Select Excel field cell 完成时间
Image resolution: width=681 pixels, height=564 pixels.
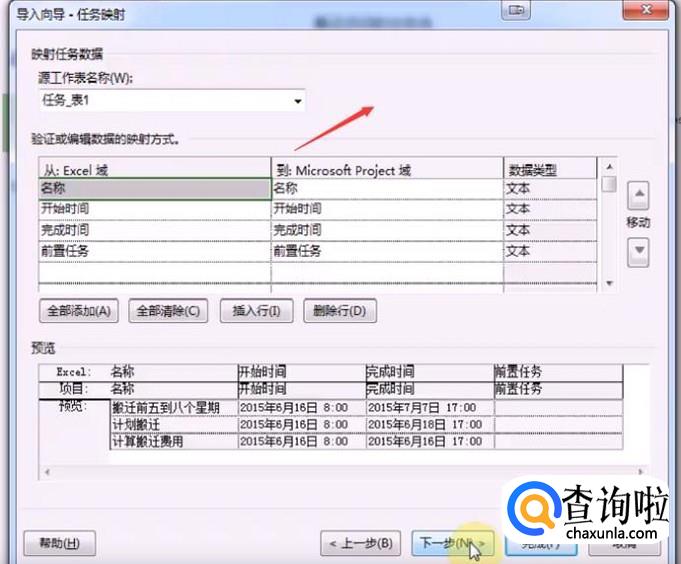pyautogui.click(x=155, y=230)
